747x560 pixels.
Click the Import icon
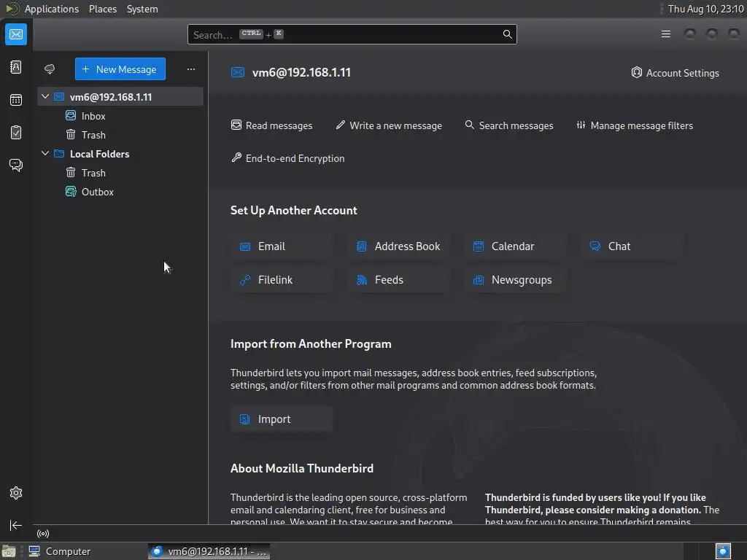244,419
